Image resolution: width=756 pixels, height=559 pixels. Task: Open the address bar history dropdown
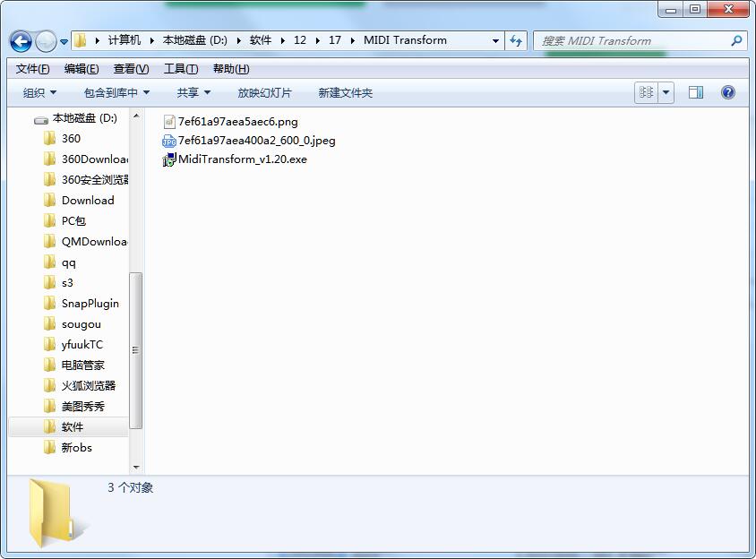(x=495, y=40)
